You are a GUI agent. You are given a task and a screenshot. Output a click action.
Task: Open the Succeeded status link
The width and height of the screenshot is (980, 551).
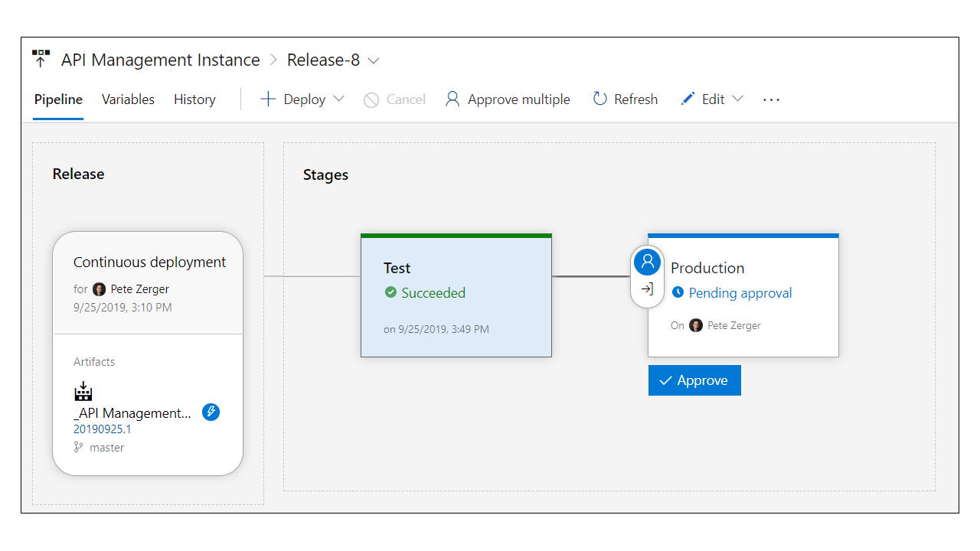point(433,293)
